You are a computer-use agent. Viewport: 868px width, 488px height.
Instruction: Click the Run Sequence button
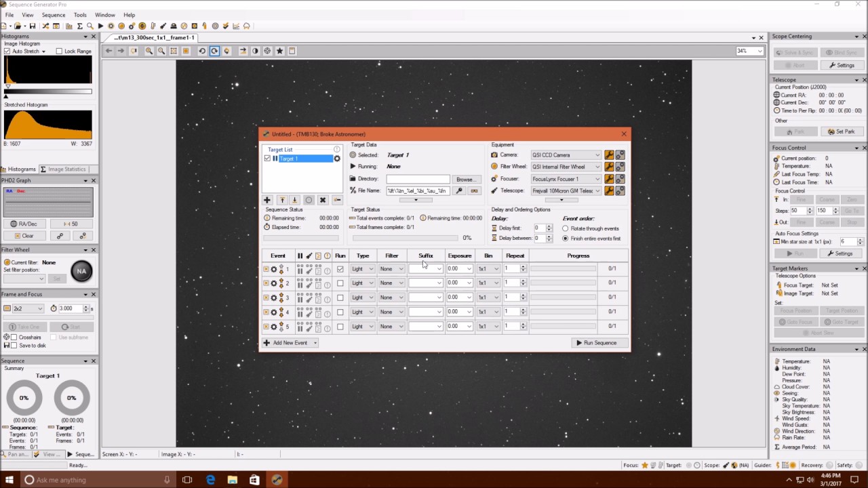(597, 343)
